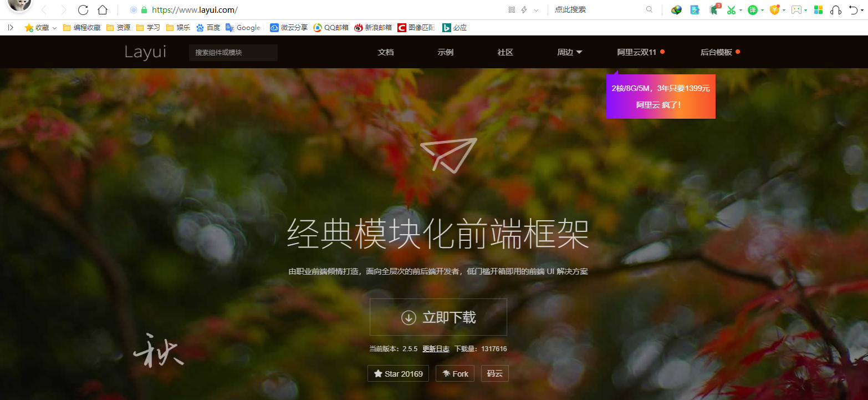Focus the 搜索组件或模块 search field
868x400 pixels.
coord(233,53)
